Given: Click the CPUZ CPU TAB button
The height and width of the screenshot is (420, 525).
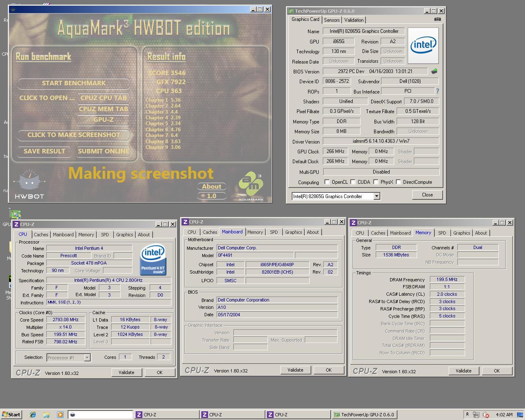Looking at the screenshot, I should tap(103, 98).
